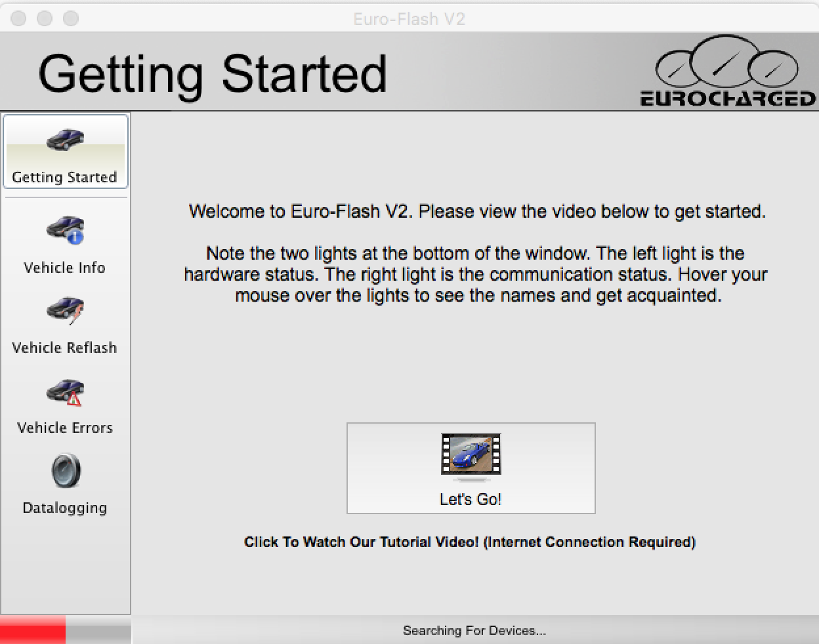Click the film strip tutorial video icon
819x644 pixels.
(471, 454)
